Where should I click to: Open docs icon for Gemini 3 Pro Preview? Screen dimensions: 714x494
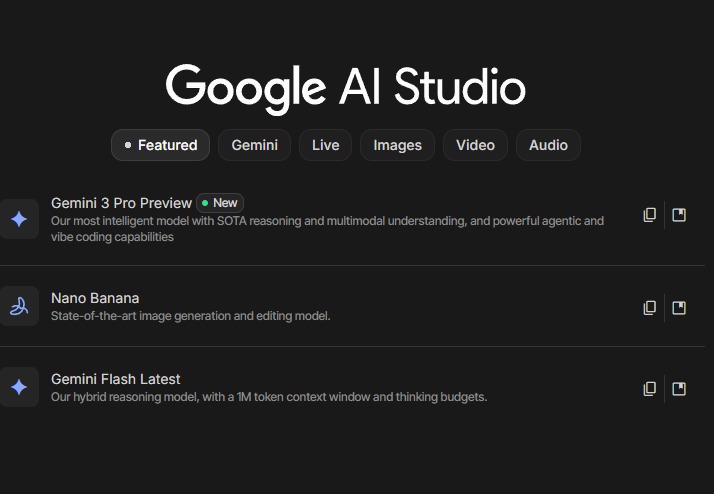679,215
